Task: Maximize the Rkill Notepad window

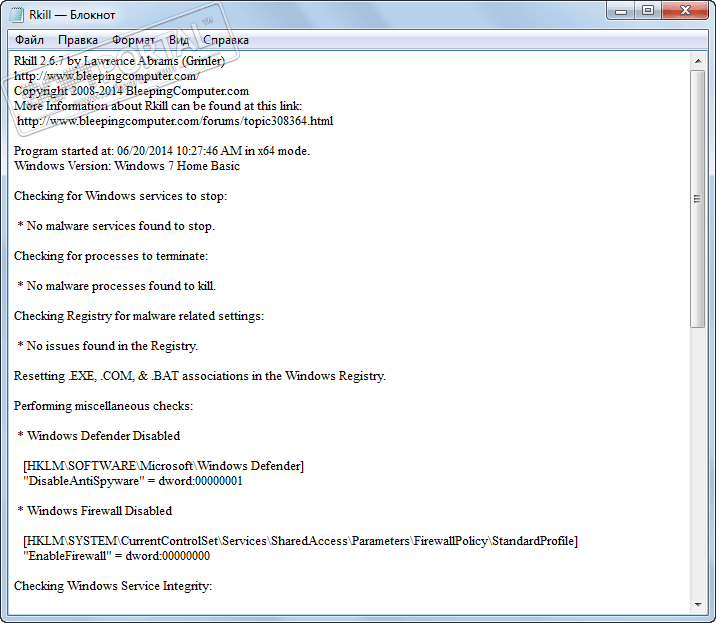Action: (x=648, y=11)
